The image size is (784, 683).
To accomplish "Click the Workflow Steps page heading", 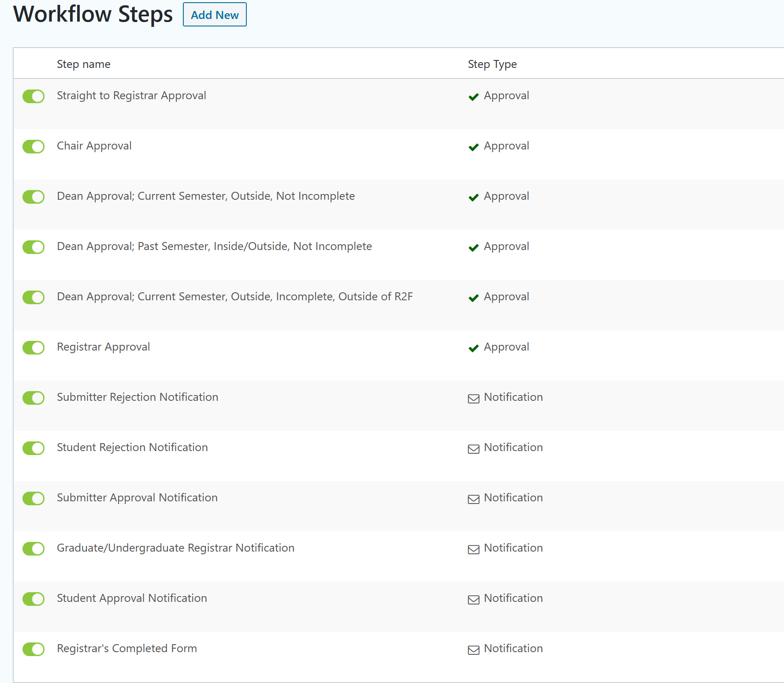I will pos(93,14).
